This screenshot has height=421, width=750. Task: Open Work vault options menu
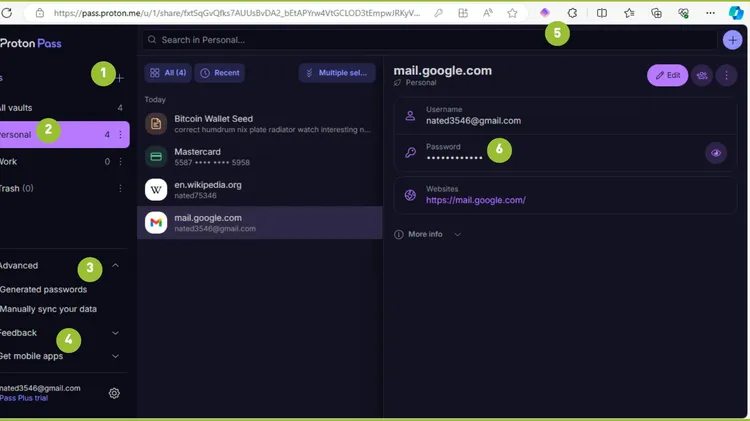tap(120, 162)
